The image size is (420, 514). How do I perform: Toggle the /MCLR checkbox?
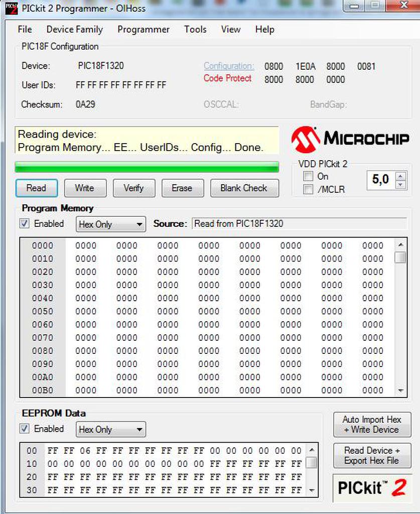[308, 189]
